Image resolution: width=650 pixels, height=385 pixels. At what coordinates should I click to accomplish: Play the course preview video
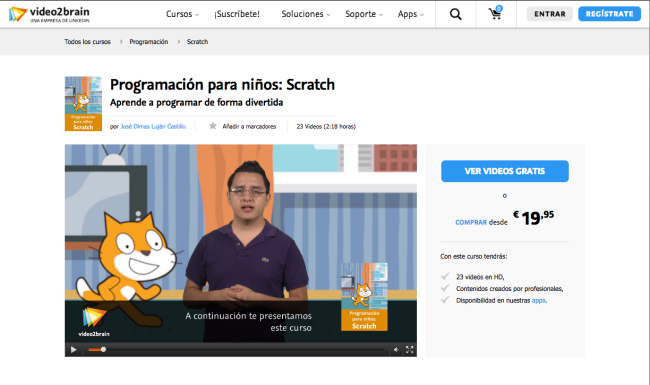[x=73, y=350]
